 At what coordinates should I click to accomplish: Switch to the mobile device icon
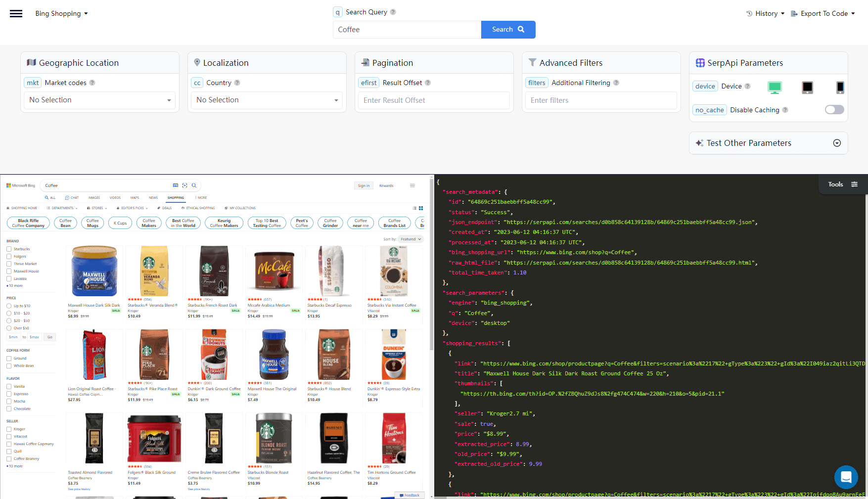tap(840, 87)
